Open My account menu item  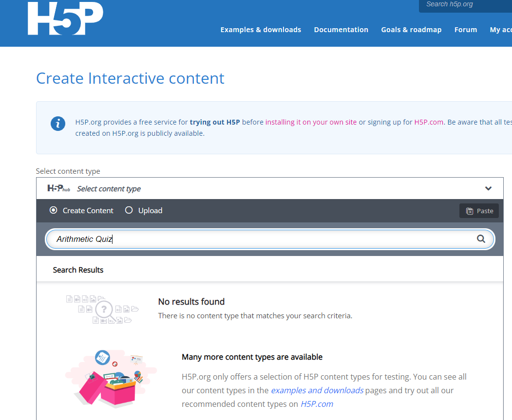click(x=501, y=30)
